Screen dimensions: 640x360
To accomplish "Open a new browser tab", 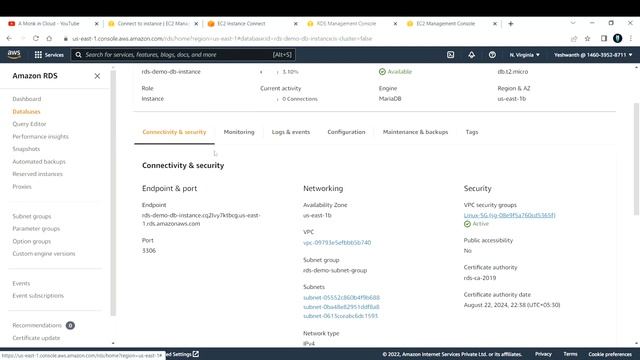I will (511, 24).
